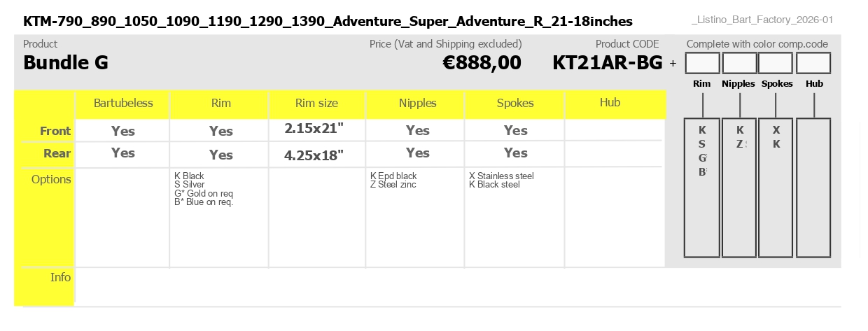Pick the Z Steel zinc nipples option
Image resolution: width=868 pixels, height=331 pixels.
393,185
